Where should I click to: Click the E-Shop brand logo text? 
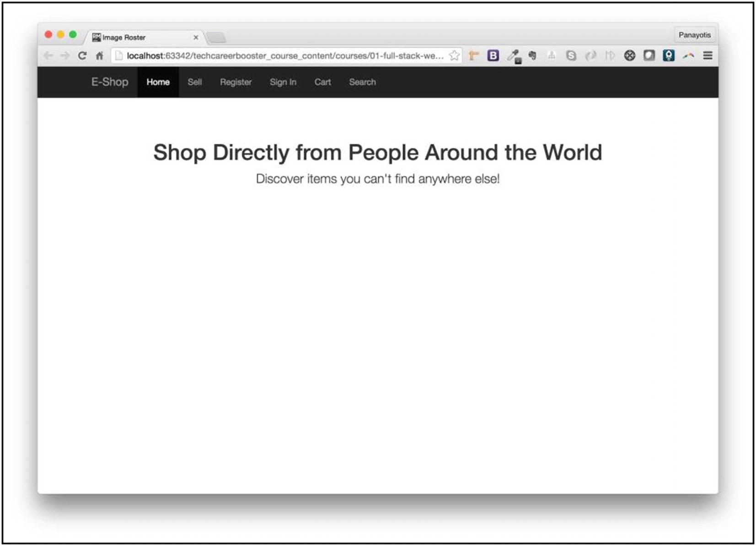(109, 82)
